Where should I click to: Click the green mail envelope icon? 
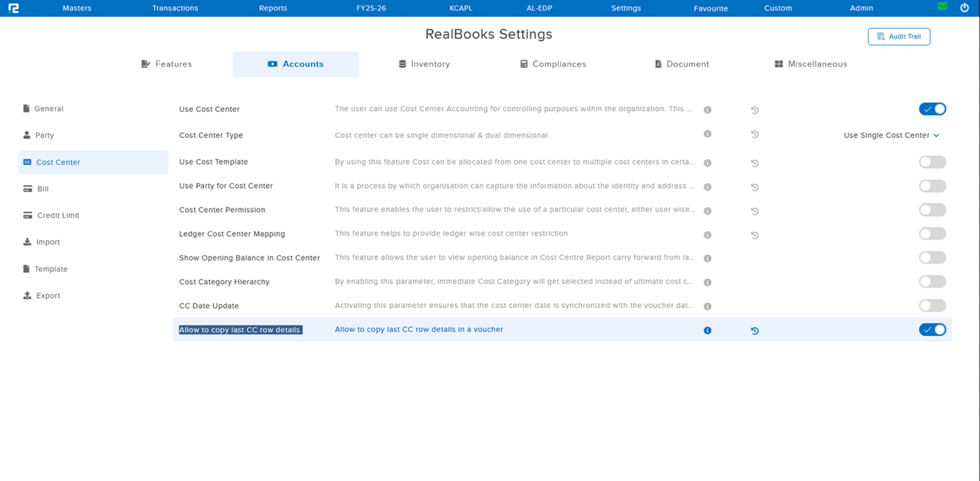click(942, 7)
